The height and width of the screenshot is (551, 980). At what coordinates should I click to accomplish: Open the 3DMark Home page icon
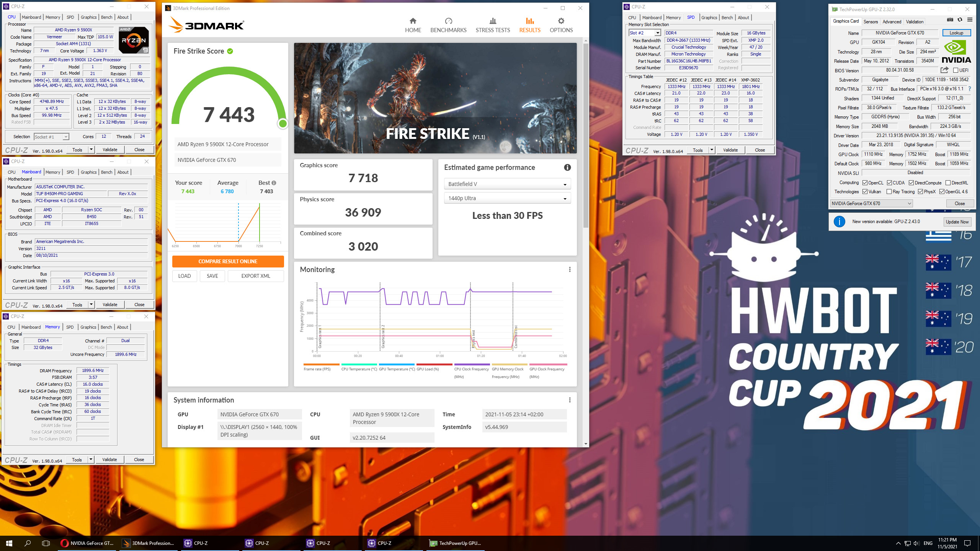413,21
